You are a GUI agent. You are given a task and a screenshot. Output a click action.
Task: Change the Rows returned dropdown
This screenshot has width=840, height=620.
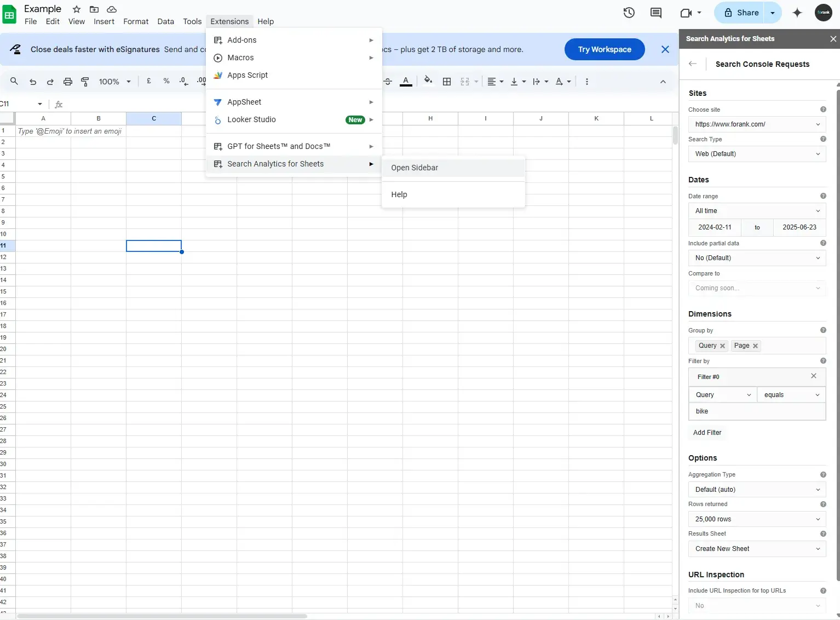[x=757, y=519]
